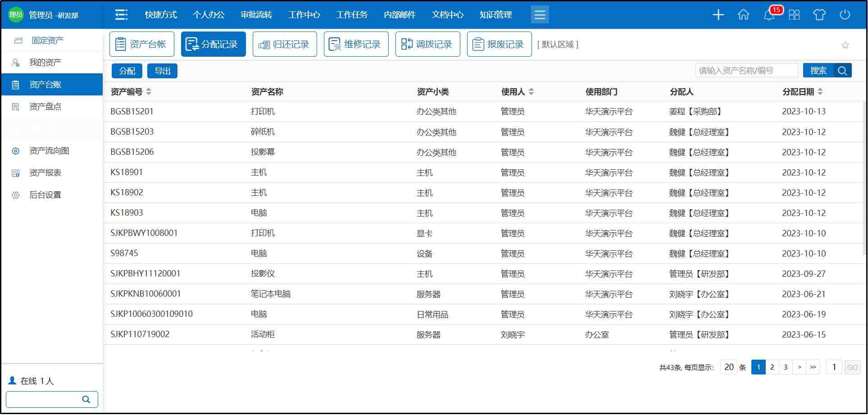Click the favorite star icon
The height and width of the screenshot is (415, 868).
845,45
